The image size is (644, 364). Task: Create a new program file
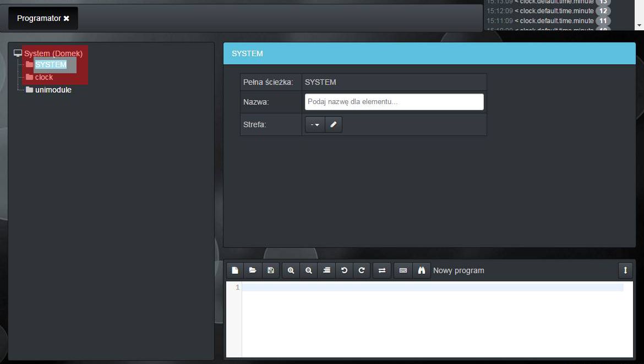(235, 270)
